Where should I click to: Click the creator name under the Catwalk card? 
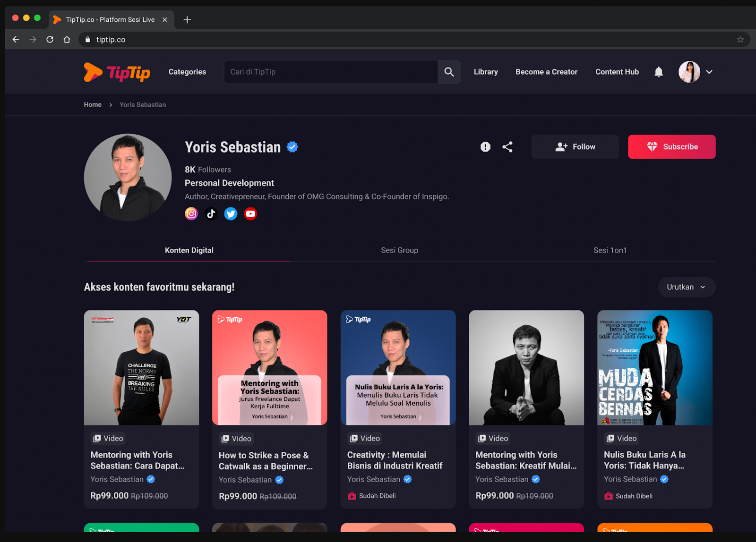(x=245, y=480)
